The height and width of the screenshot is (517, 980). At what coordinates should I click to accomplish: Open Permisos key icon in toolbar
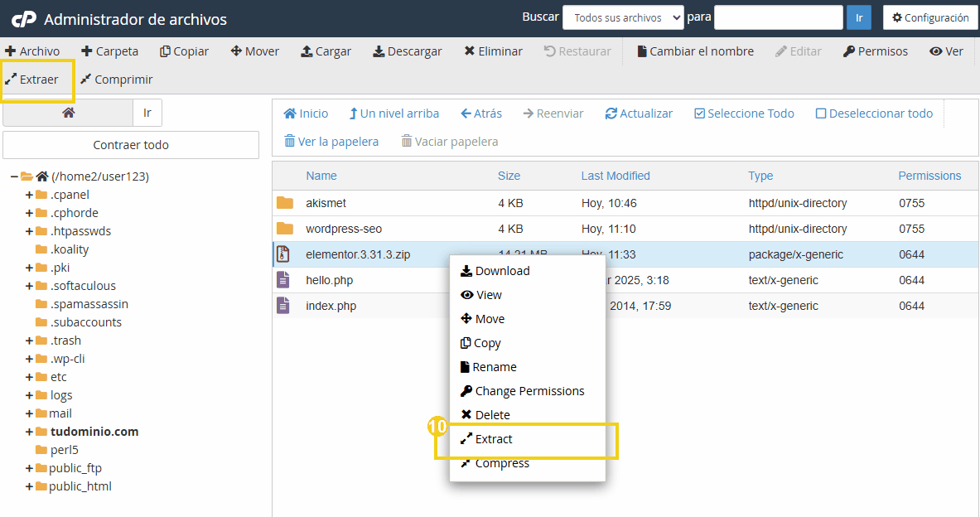point(849,51)
